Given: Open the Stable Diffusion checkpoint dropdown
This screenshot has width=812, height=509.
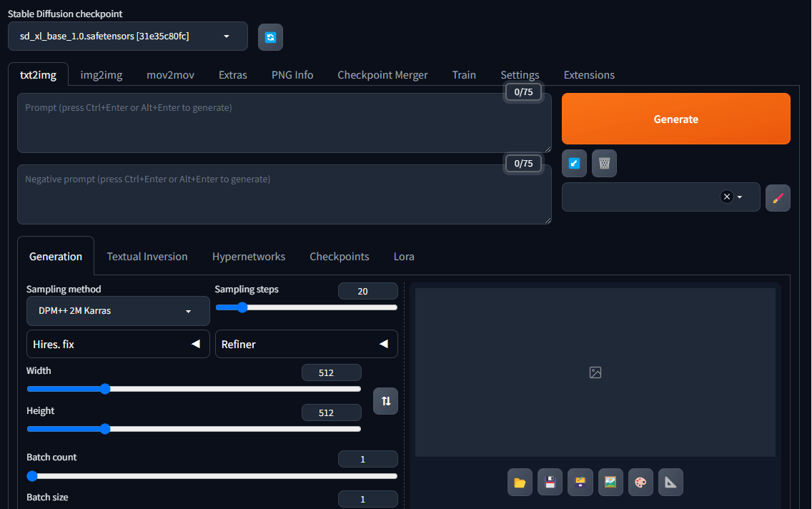Looking at the screenshot, I should (128, 36).
